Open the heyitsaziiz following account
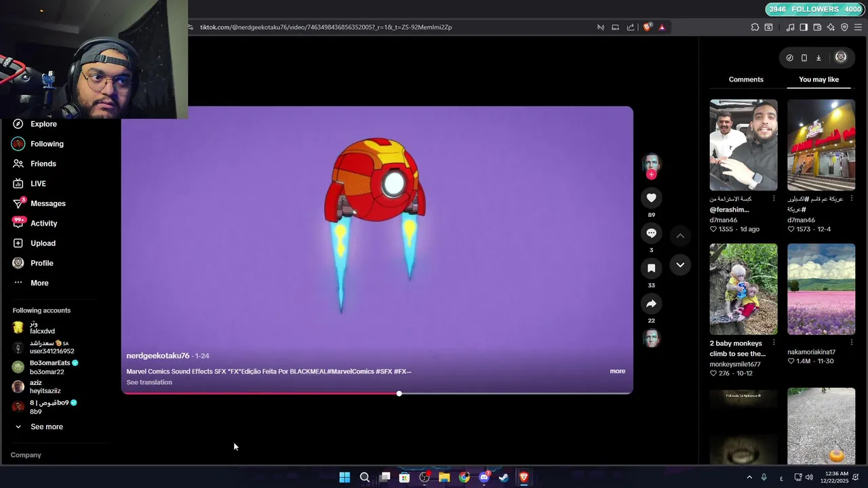The image size is (868, 488). 45,387
